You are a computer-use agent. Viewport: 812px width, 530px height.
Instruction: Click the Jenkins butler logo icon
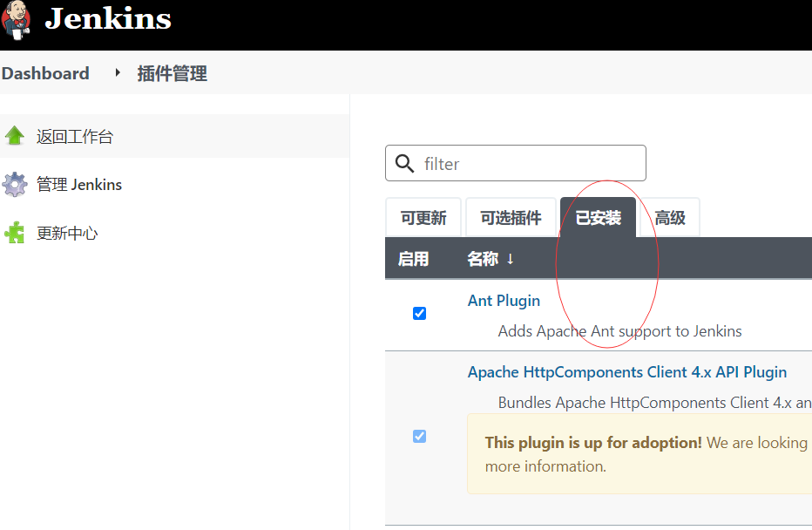coord(16,20)
